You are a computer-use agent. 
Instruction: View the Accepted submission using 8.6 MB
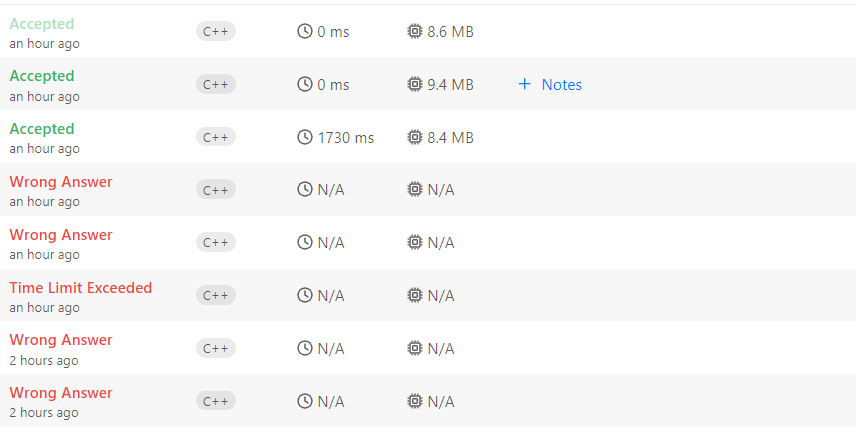click(42, 23)
